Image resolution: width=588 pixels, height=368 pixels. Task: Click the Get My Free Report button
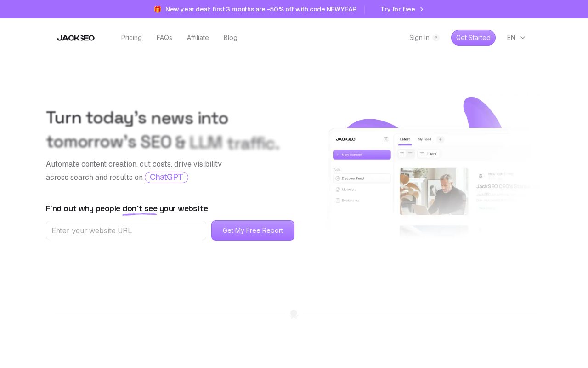pos(253,230)
